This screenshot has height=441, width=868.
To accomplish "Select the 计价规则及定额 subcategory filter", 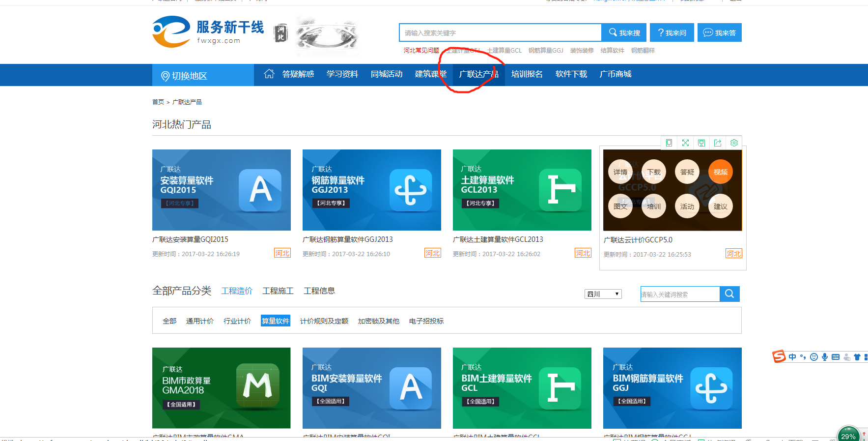I will coord(324,321).
